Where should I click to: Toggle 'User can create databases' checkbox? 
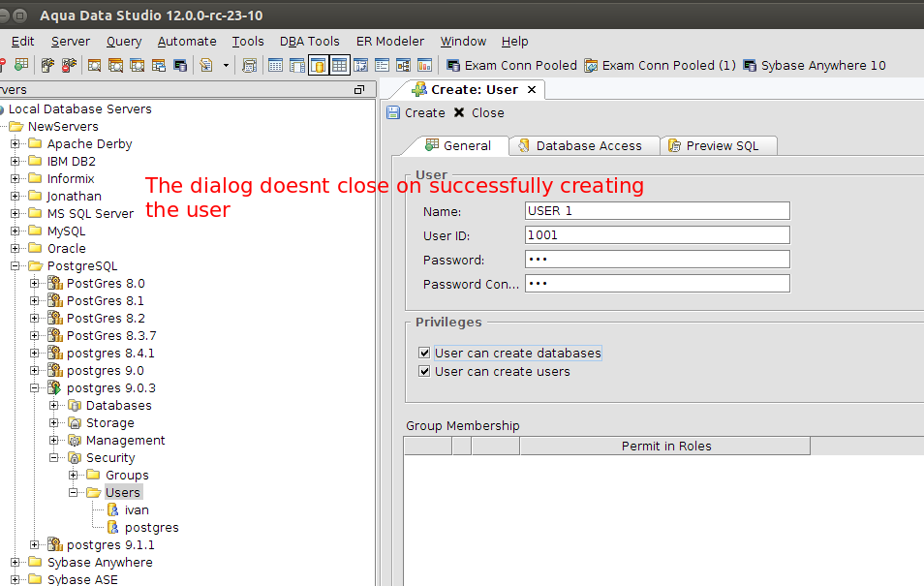tap(424, 353)
